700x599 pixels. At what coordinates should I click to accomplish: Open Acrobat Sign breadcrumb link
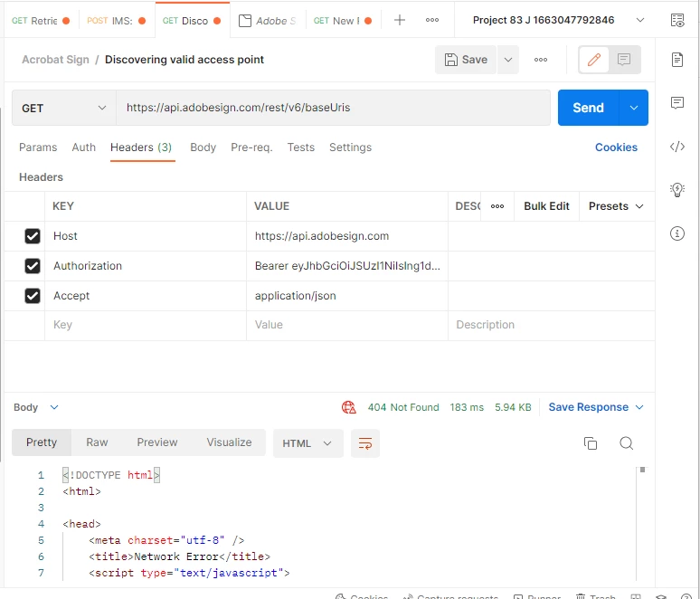click(56, 60)
